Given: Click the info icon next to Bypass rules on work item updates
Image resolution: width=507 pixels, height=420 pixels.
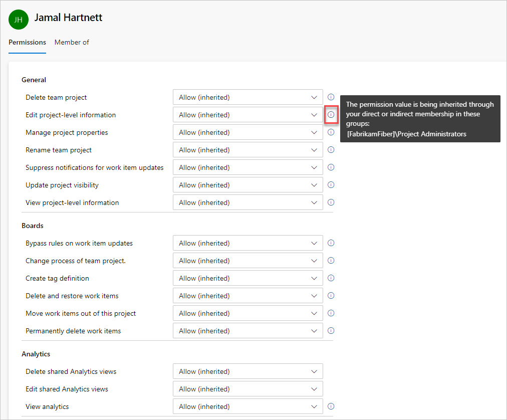Looking at the screenshot, I should (x=331, y=243).
